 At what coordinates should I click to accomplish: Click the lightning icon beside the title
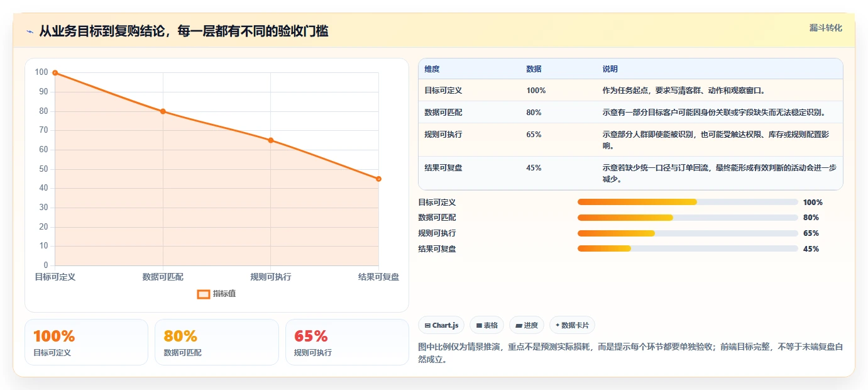30,31
